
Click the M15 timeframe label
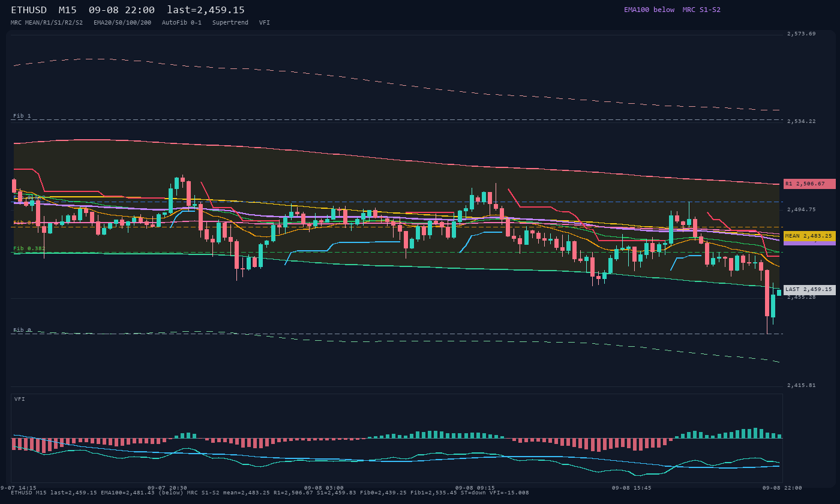[67, 10]
